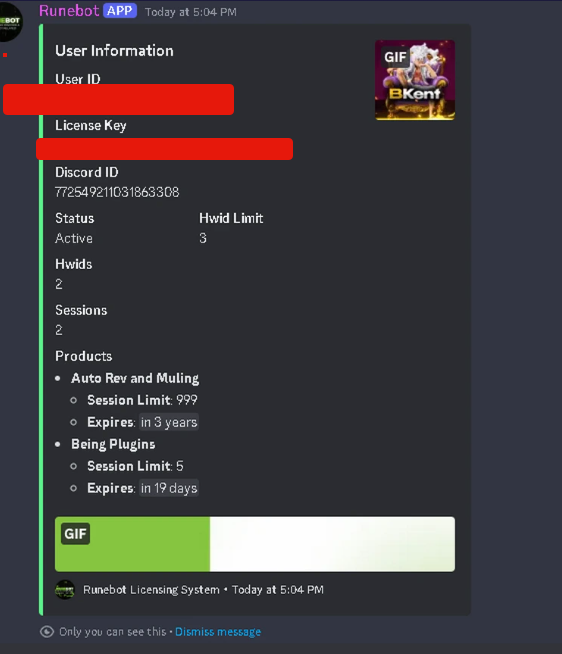Click the Runebot Licensing System footer icon
Image resolution: width=562 pixels, height=654 pixels.
click(x=65, y=590)
